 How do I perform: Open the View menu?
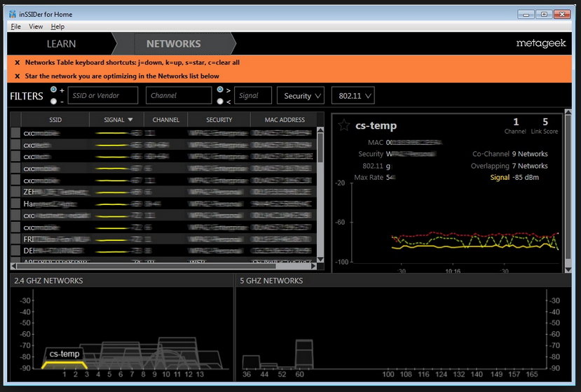pyautogui.click(x=36, y=27)
